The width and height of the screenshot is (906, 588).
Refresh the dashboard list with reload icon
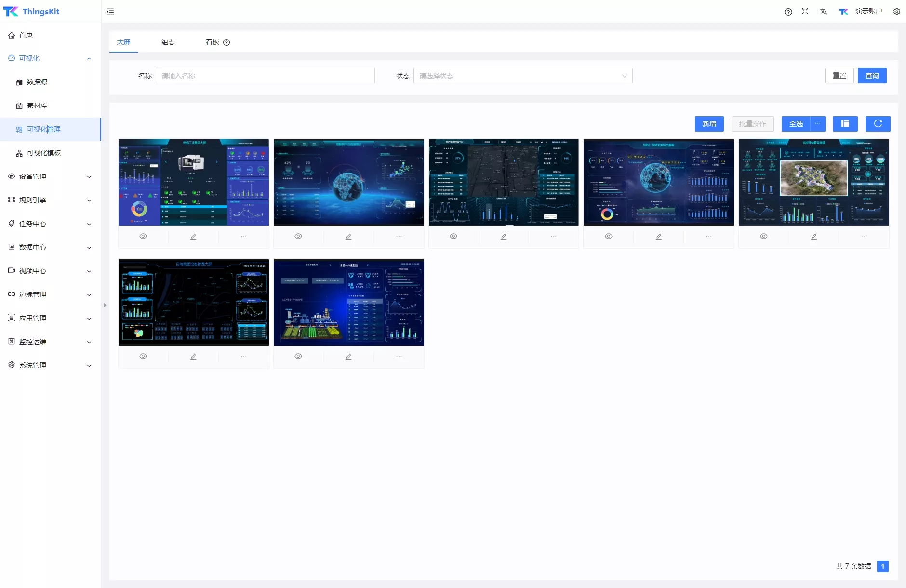[878, 124]
